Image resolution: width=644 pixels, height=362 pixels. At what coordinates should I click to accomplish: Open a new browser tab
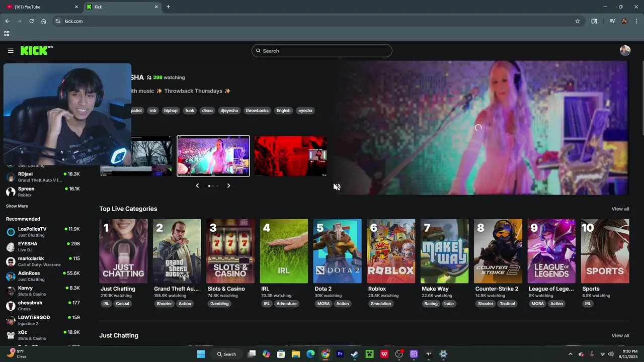[168, 7]
